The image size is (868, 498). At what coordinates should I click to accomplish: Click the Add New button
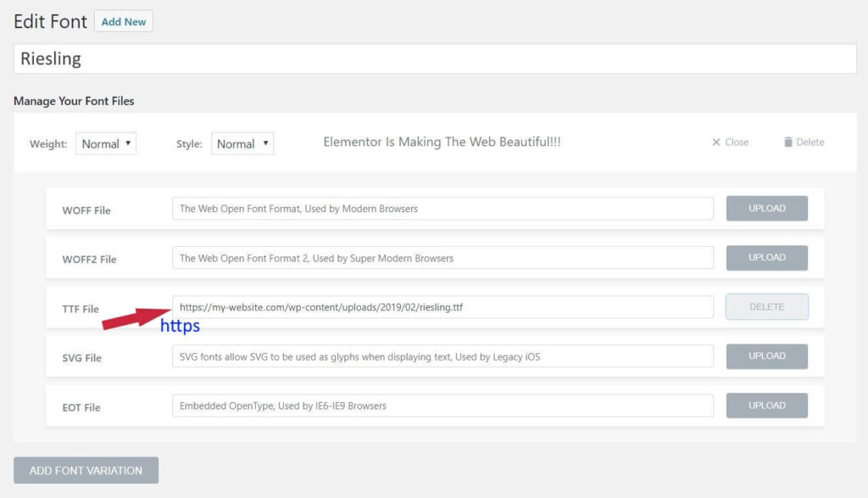[x=124, y=22]
